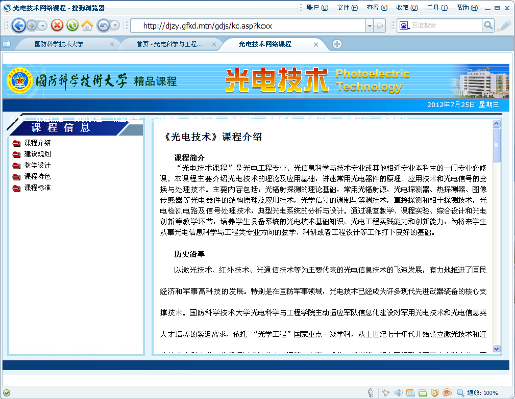Close the 首页 - 光电科学与工程 tab
This screenshot has width=515, height=399.
[x=214, y=44]
